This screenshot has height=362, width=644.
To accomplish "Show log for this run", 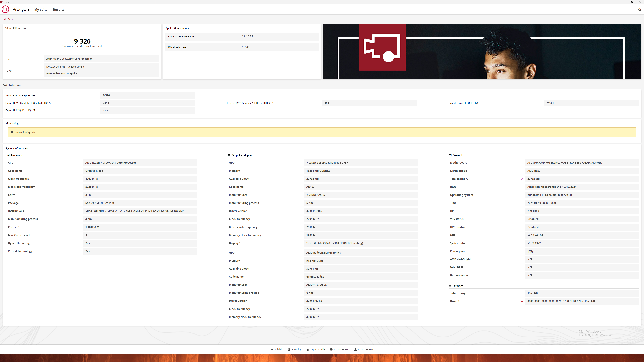I will pyautogui.click(x=295, y=350).
